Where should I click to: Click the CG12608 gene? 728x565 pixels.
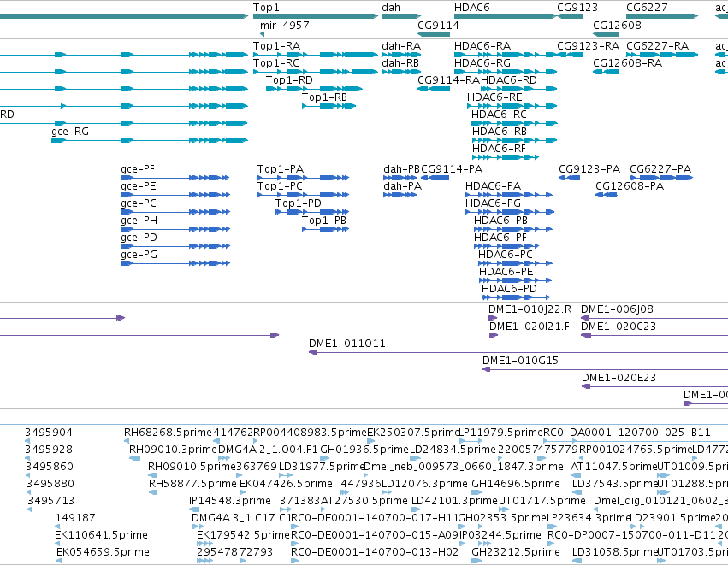tap(607, 34)
